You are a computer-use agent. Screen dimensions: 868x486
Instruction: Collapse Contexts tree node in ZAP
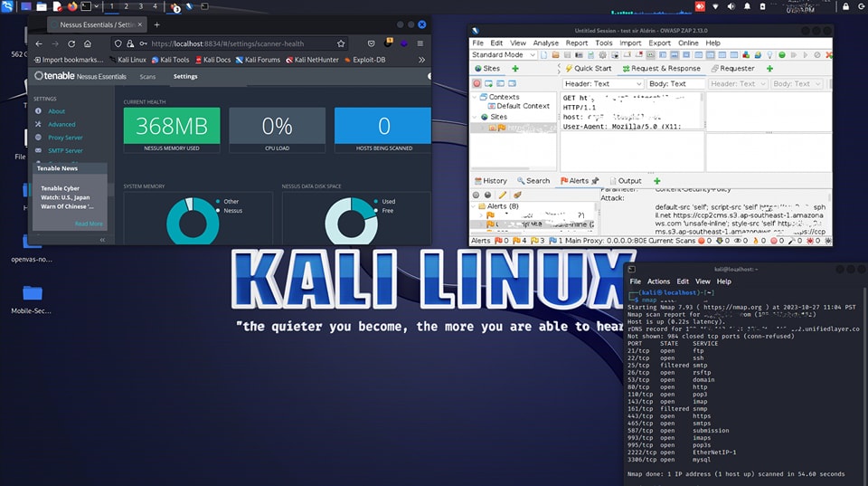click(x=475, y=97)
